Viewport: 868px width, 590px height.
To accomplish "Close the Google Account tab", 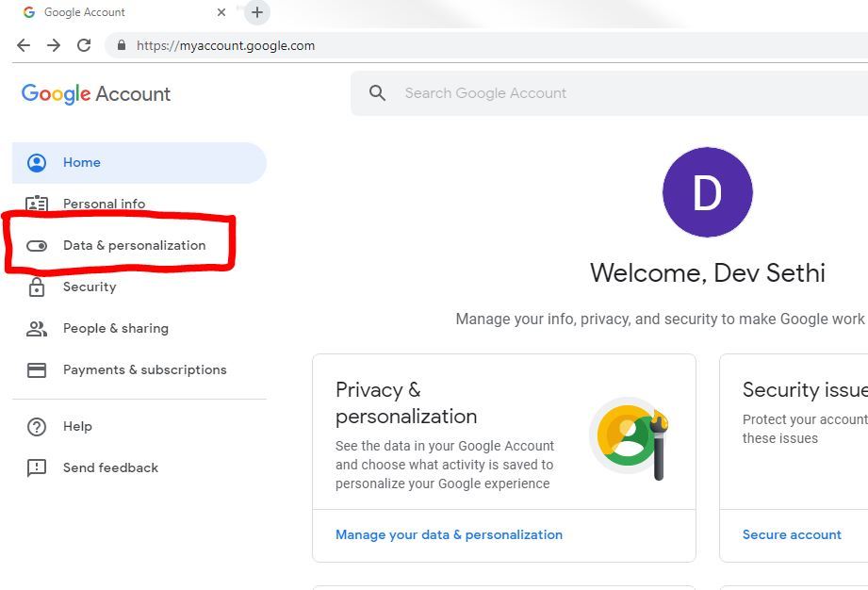I will [x=221, y=12].
